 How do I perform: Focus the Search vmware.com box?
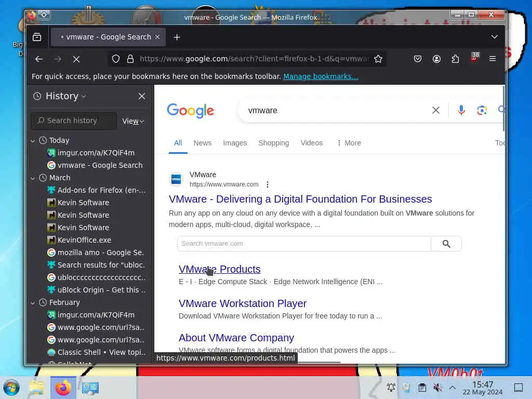304,244
